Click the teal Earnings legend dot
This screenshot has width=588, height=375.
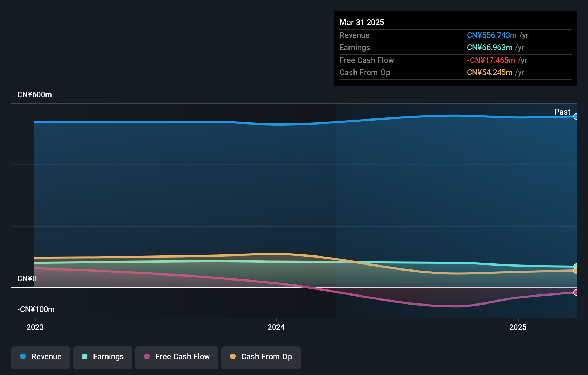point(85,356)
